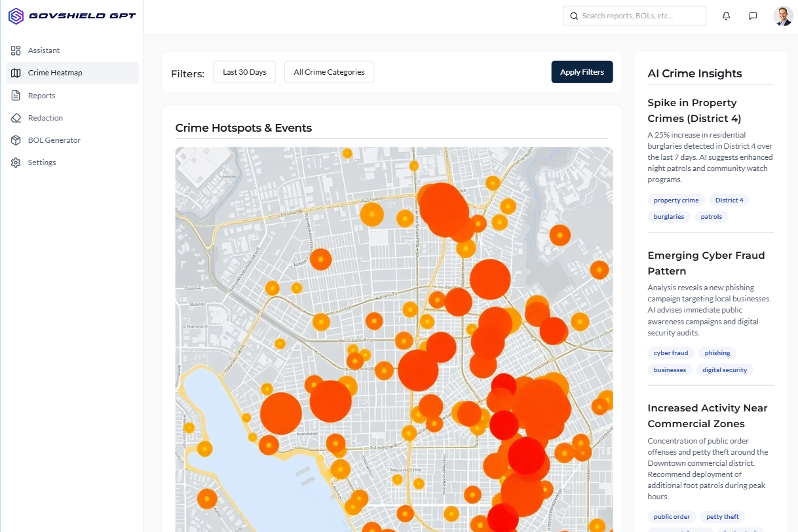Click the 'Emerging Cyber Fraud Pattern' heading
This screenshot has height=532, width=798.
click(706, 263)
